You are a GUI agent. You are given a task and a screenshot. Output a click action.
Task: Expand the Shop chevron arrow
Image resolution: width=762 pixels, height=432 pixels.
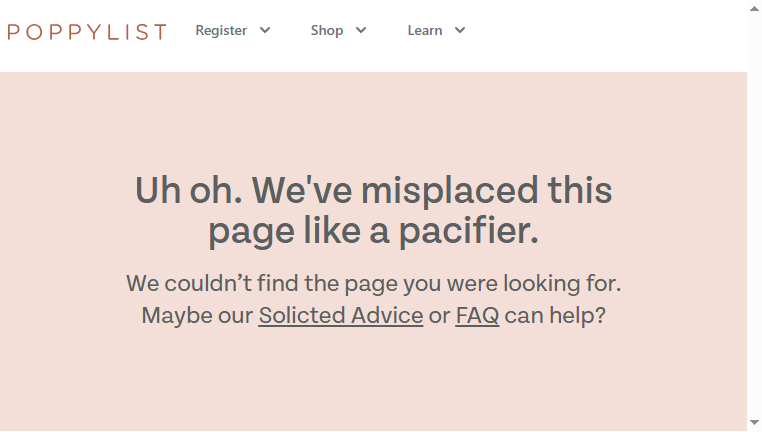pos(361,30)
